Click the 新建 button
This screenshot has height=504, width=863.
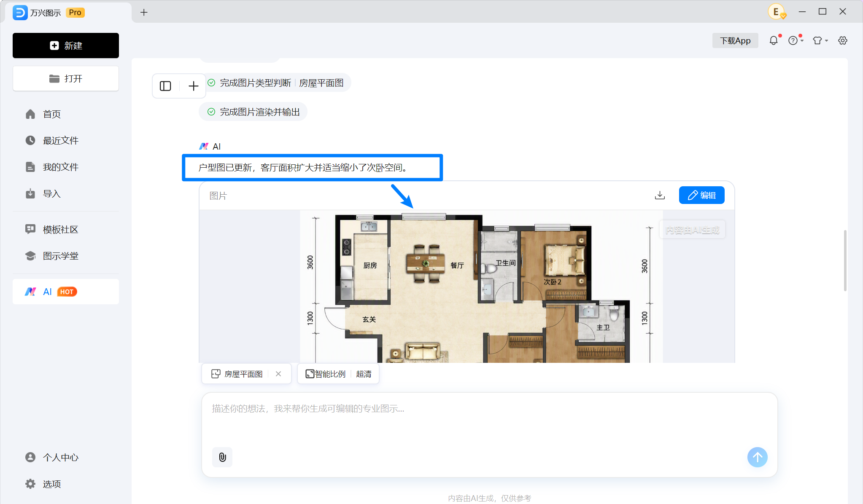coord(66,46)
